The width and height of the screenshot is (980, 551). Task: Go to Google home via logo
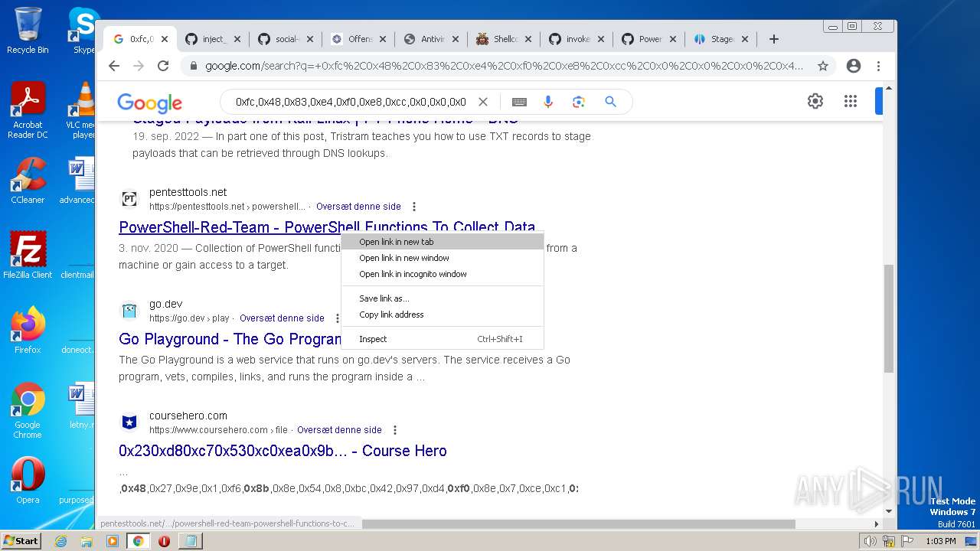pyautogui.click(x=149, y=103)
